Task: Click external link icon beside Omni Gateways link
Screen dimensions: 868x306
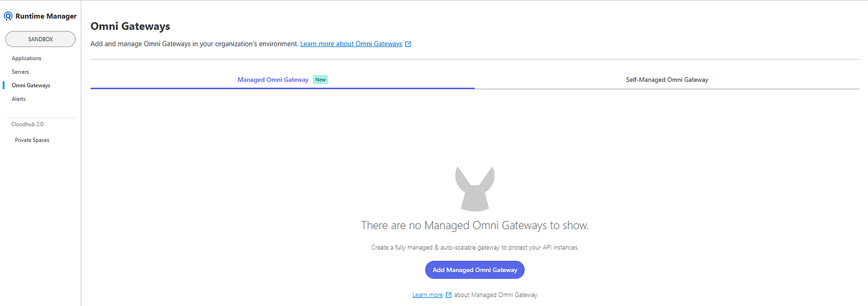Action: pos(408,44)
